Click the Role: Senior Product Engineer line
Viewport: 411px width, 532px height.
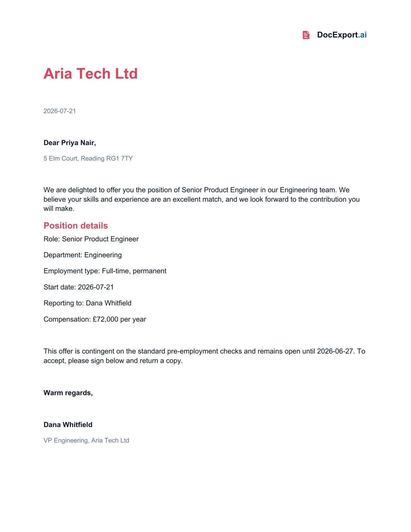click(91, 239)
